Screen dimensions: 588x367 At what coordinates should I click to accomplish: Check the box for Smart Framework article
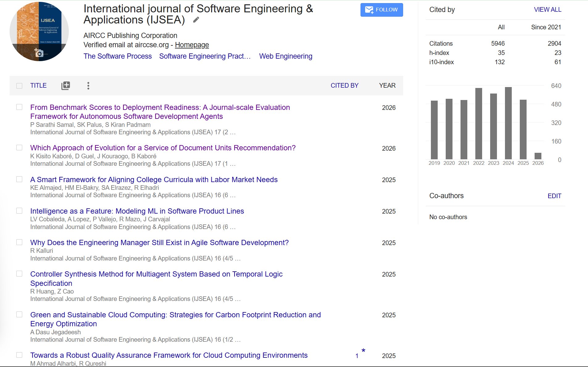[19, 179]
